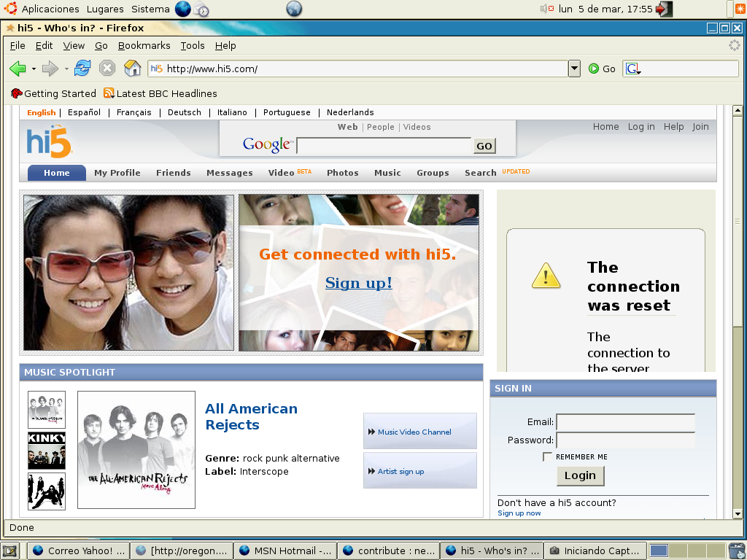
Task: Open the Google search engine selector icon
Action: tap(633, 69)
